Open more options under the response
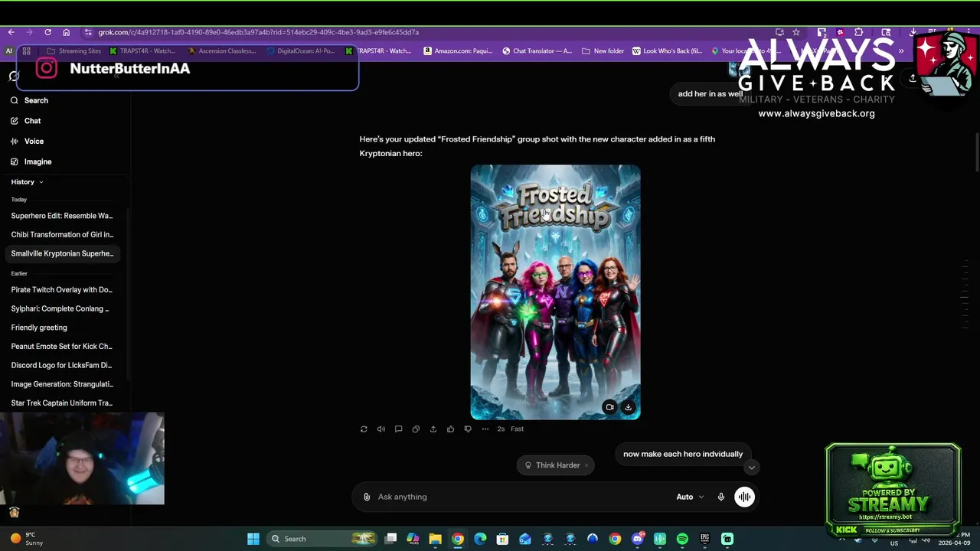The height and width of the screenshot is (551, 980). [485, 429]
